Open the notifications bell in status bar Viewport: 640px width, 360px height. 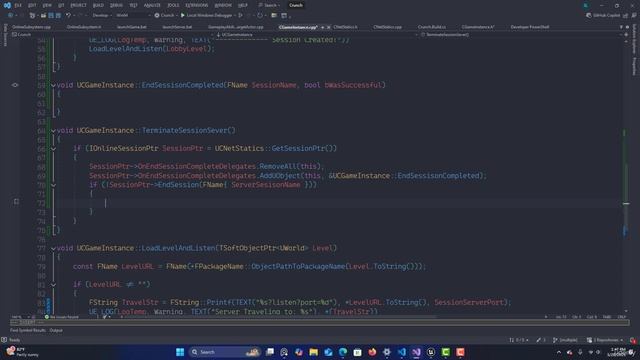point(633,340)
